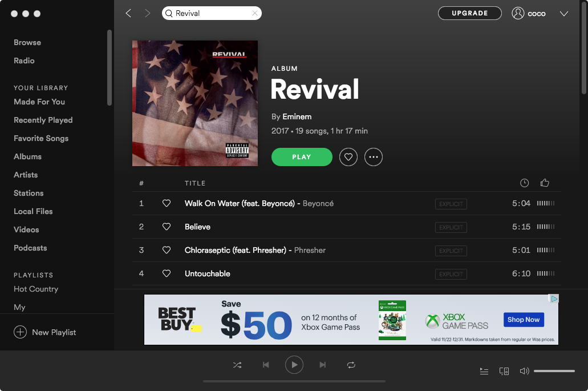Image resolution: width=588 pixels, height=391 pixels.
Task: Sort by popularity thumbs-up icon
Action: point(545,183)
